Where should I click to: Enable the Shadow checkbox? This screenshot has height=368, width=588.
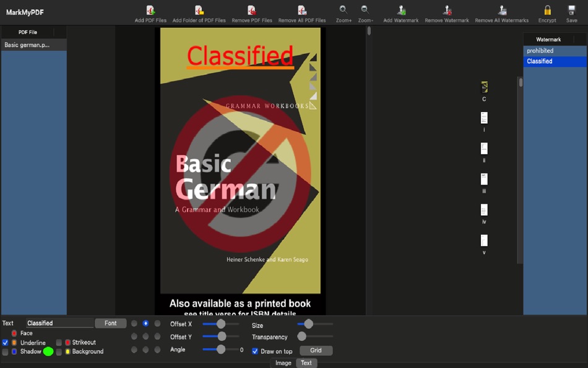(x=5, y=352)
